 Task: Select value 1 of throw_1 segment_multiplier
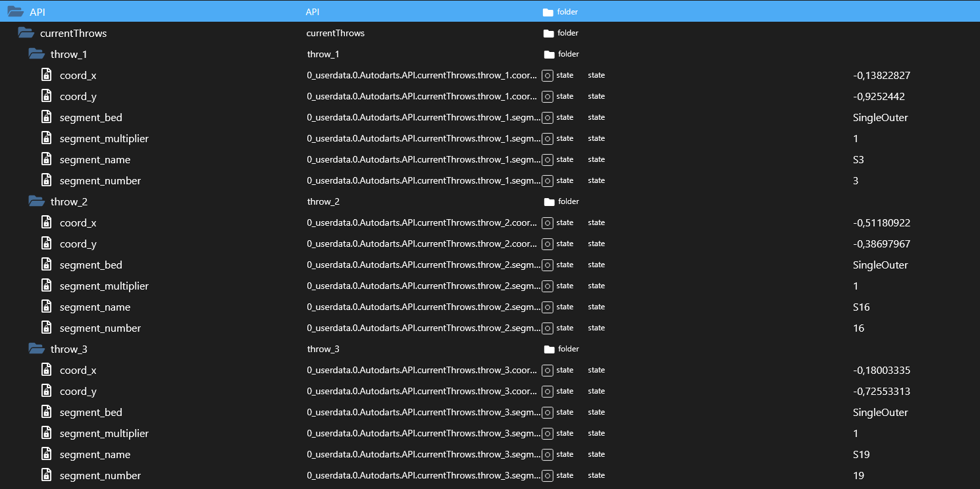856,138
